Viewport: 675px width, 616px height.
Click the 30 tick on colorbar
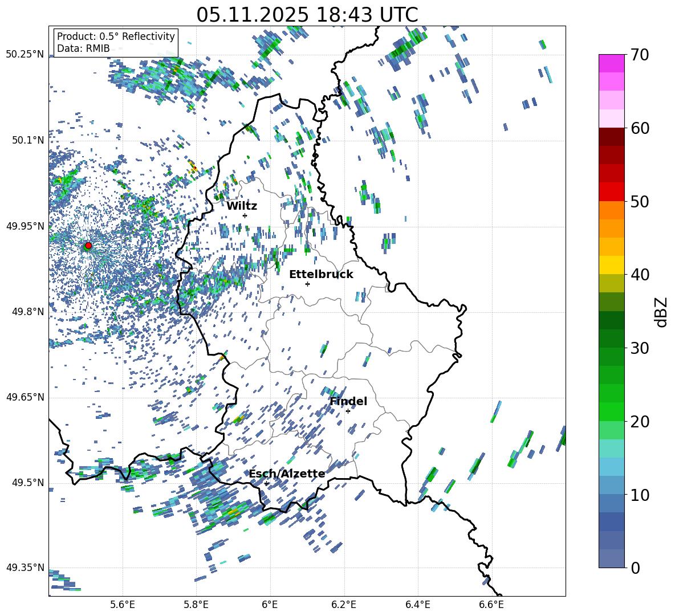[640, 348]
